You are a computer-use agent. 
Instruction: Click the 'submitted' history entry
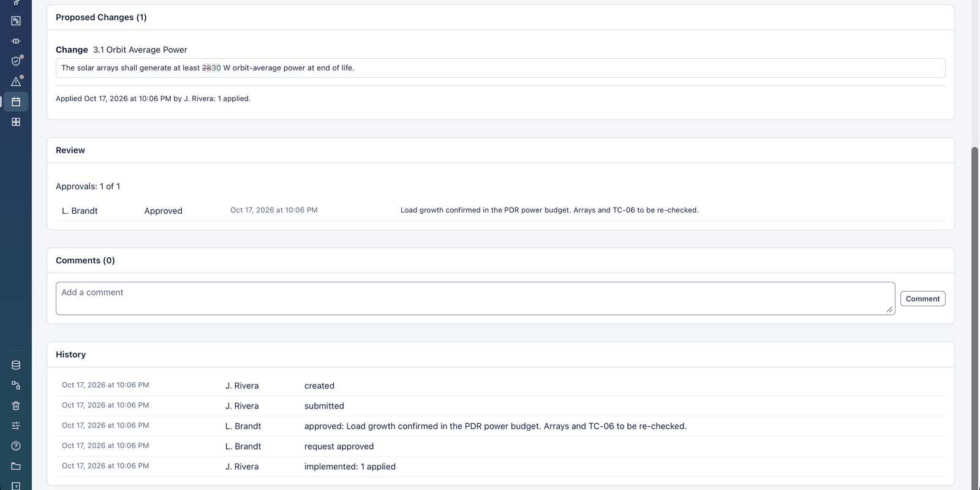324,406
